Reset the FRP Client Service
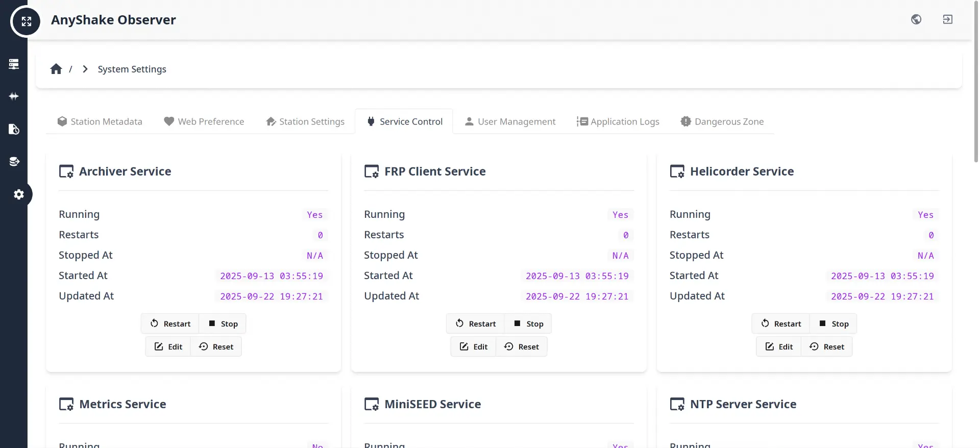 521,346
